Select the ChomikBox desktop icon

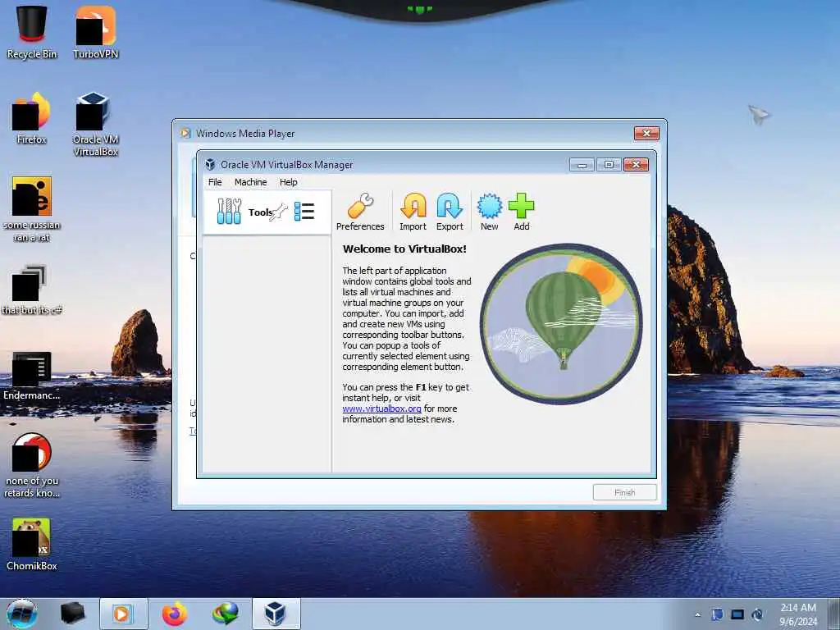pos(32,545)
